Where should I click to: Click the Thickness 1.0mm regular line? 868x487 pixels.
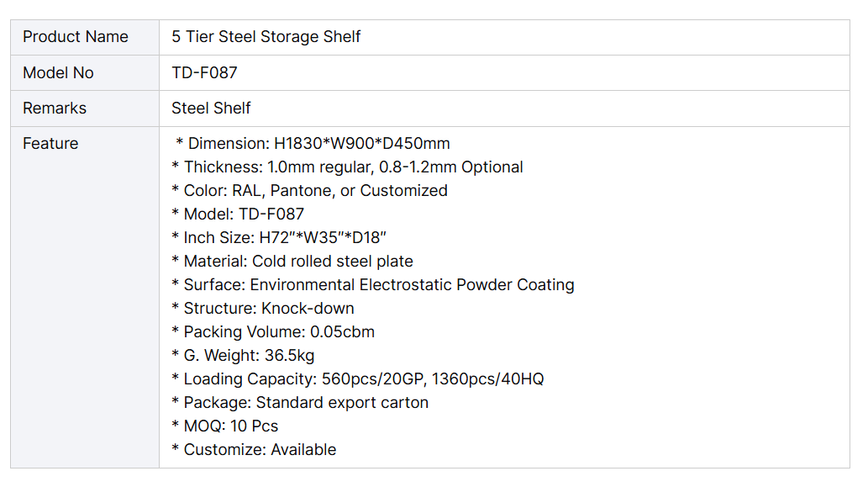[x=347, y=167]
